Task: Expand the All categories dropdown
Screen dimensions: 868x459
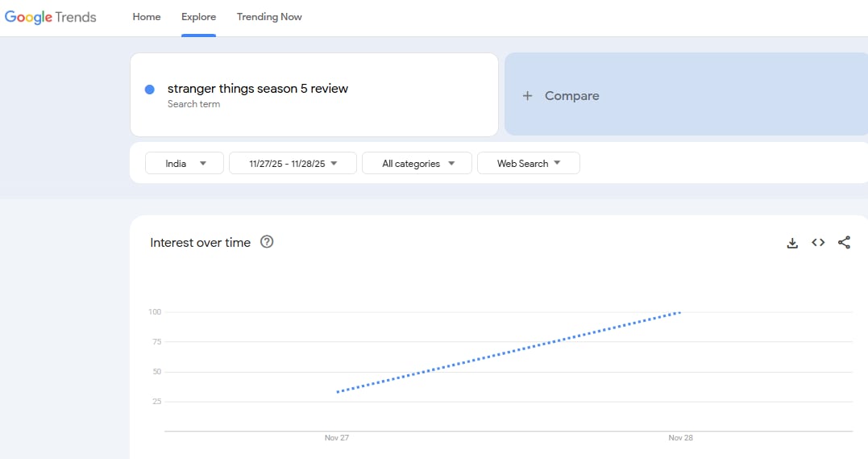Action: tap(417, 163)
